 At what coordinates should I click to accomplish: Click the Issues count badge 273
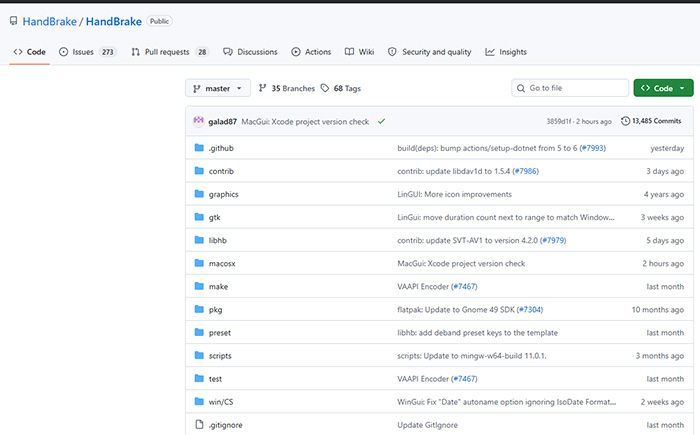point(108,52)
